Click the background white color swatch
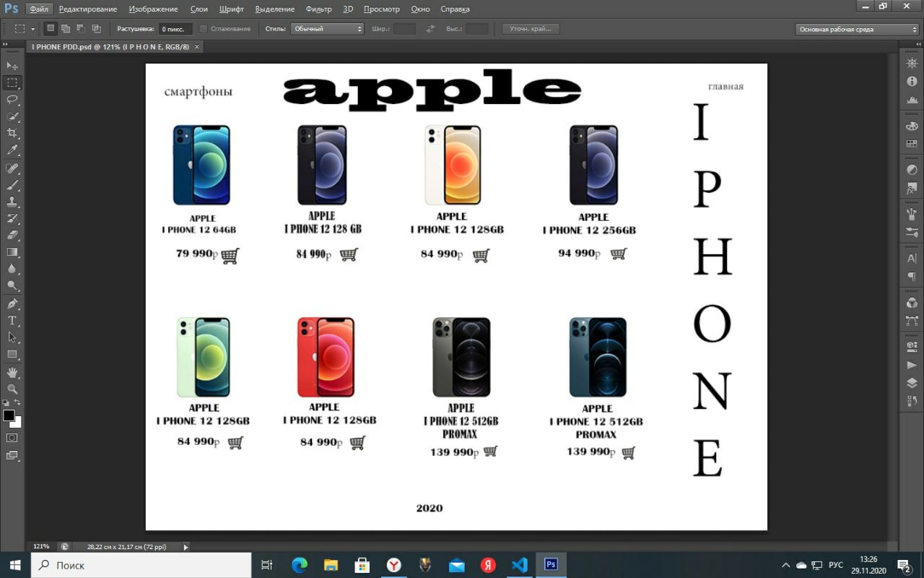This screenshot has width=924, height=578. tap(17, 423)
